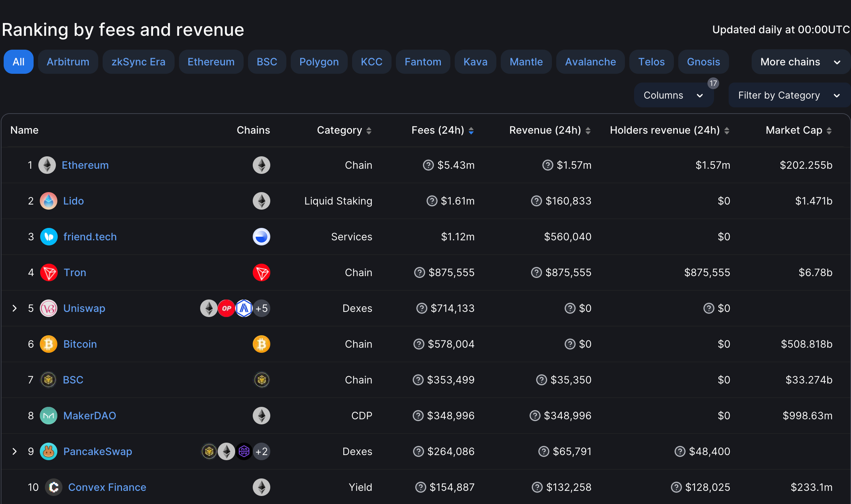Open the PancakeSwap protocol link
Screen dimensions: 851x504
click(x=98, y=451)
